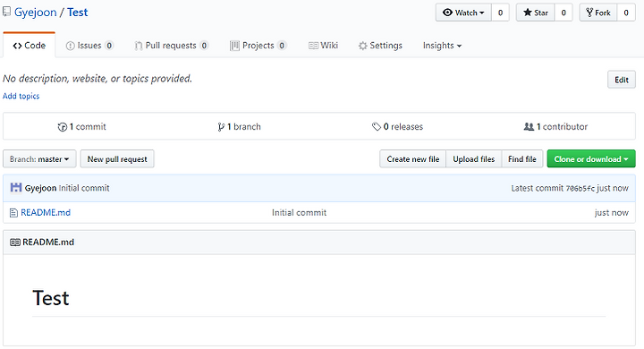Screen dimensions: 644x349
Task: View the 1 contributor link
Action: 555,126
